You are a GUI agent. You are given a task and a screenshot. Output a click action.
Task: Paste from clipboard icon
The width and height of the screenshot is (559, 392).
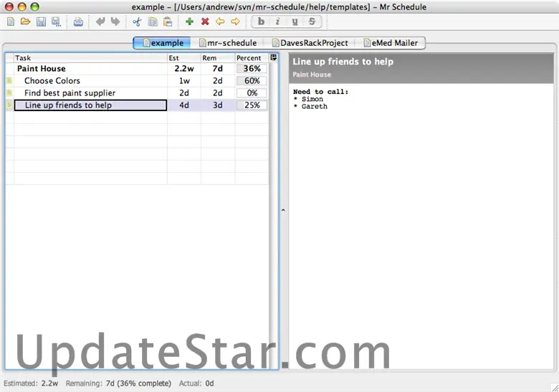tap(168, 21)
